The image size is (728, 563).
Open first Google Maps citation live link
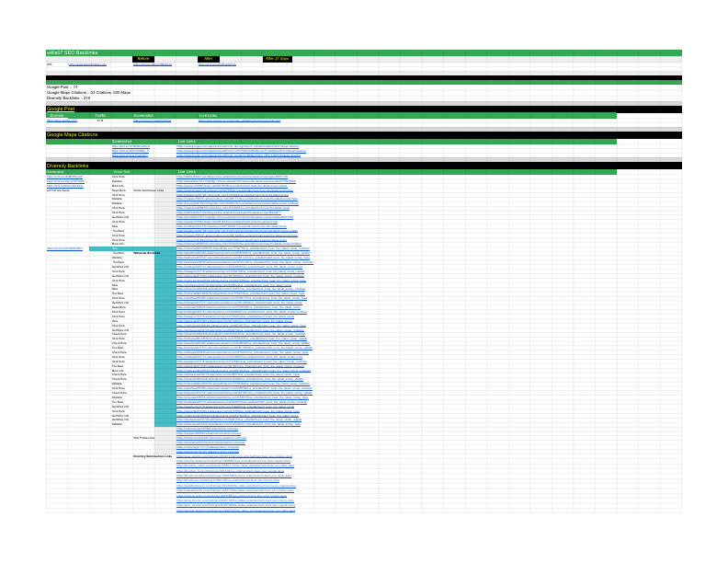point(237,146)
